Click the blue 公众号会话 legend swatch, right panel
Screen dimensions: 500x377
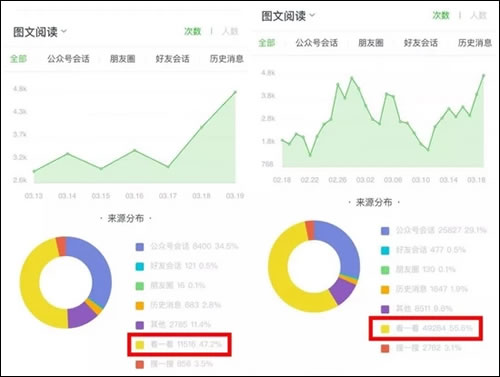coord(385,231)
